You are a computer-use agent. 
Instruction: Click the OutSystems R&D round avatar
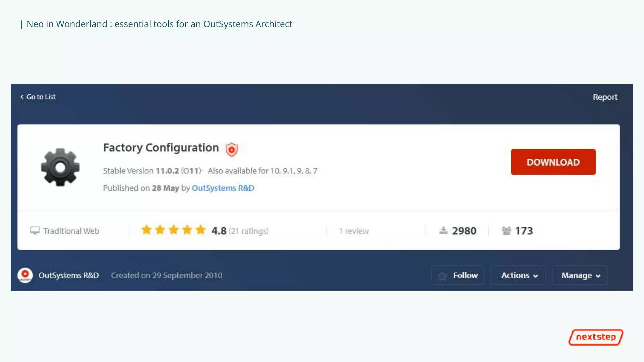pos(25,275)
